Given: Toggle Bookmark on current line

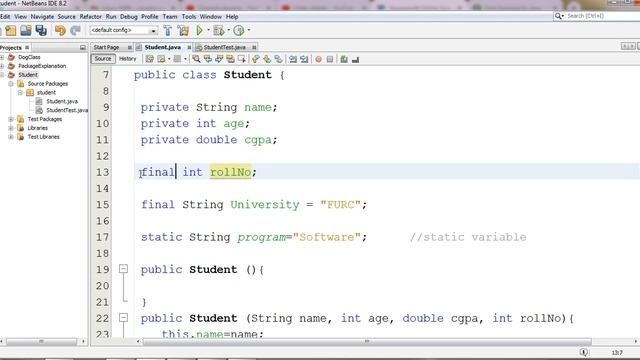Looking at the screenshot, I should (278, 59).
